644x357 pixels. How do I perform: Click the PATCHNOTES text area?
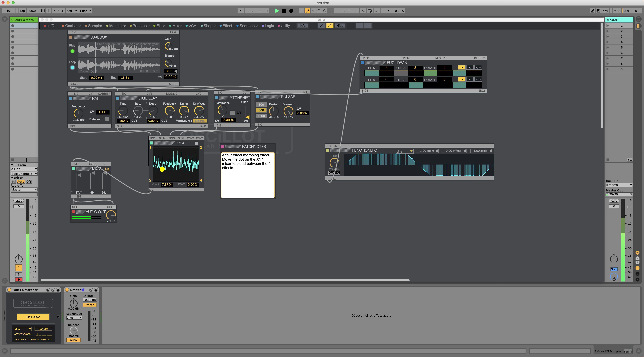247,175
